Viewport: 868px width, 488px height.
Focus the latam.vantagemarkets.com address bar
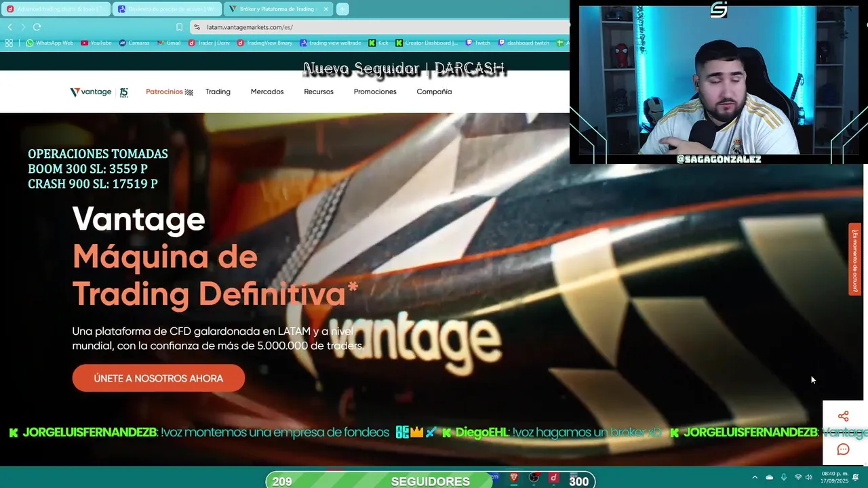tap(380, 27)
